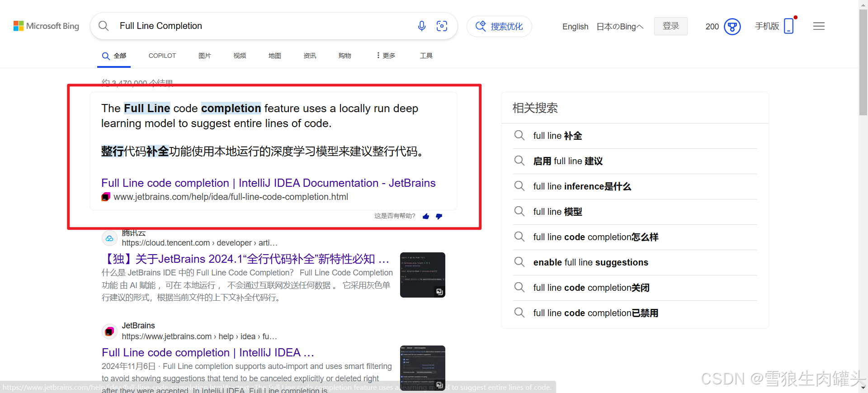Open the Tencent Cloud result thumbnail
This screenshot has width=868, height=393.
(422, 275)
